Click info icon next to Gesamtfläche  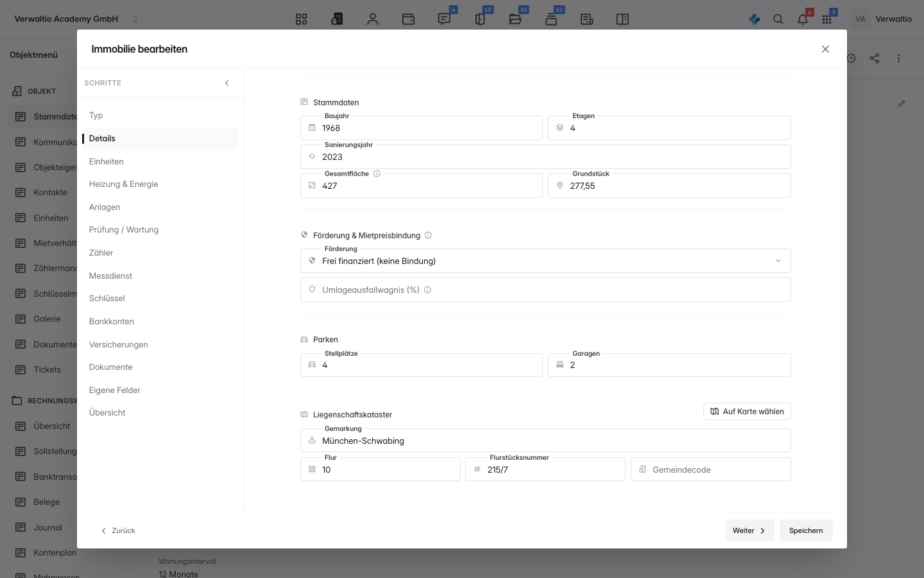tap(377, 173)
